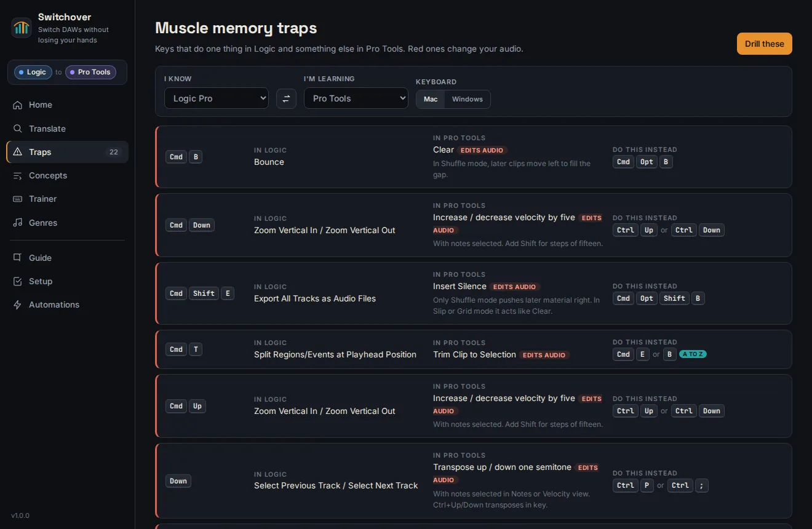Click the Logic pill in sidebar
Image resolution: width=812 pixels, height=529 pixels.
[32, 72]
